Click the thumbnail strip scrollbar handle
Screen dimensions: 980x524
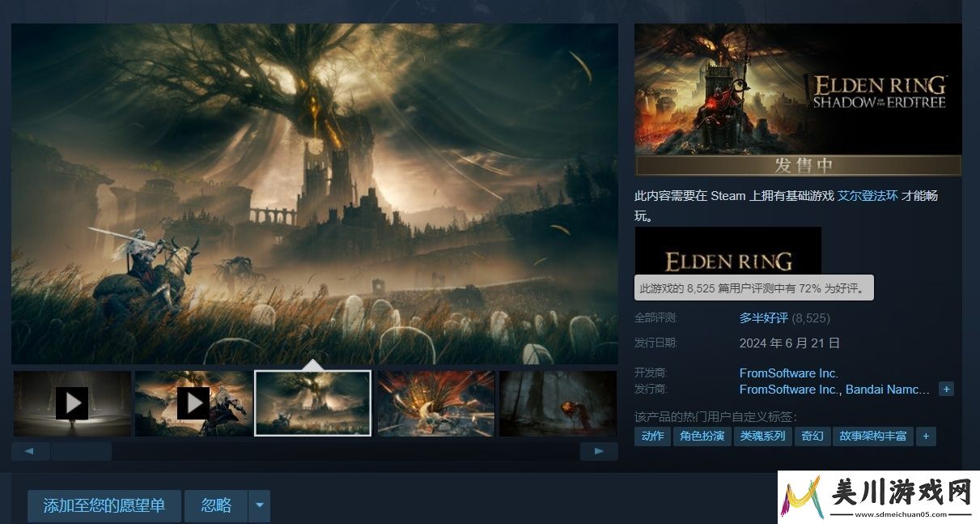point(81,451)
